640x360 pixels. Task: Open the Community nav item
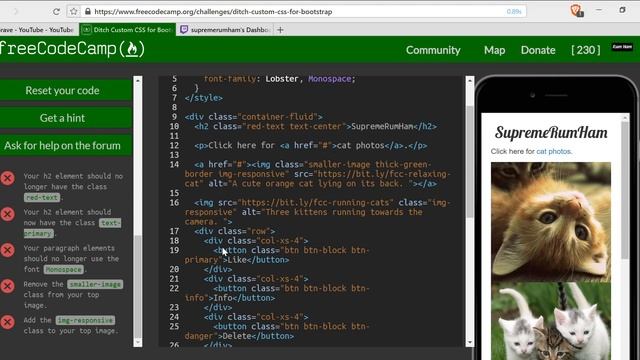[x=433, y=50]
